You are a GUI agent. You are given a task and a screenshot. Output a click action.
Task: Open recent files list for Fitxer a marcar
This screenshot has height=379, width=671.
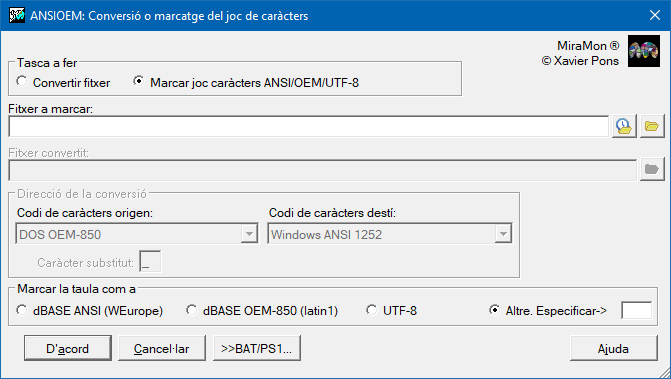click(624, 126)
